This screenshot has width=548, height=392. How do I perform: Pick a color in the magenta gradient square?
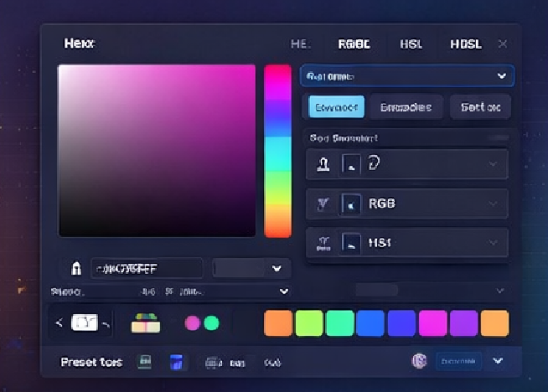157,151
